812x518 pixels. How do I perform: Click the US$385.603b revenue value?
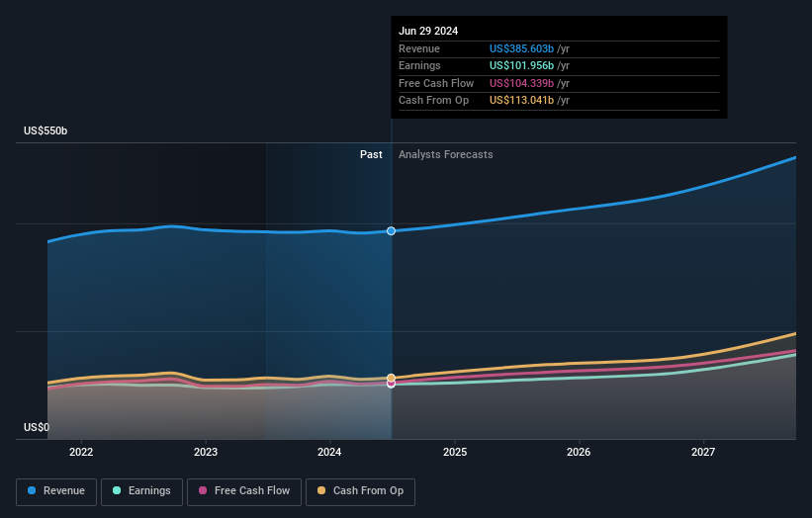[521, 48]
